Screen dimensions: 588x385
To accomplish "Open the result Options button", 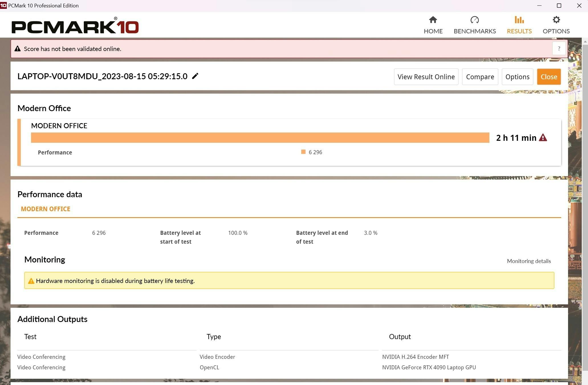I will (x=517, y=77).
